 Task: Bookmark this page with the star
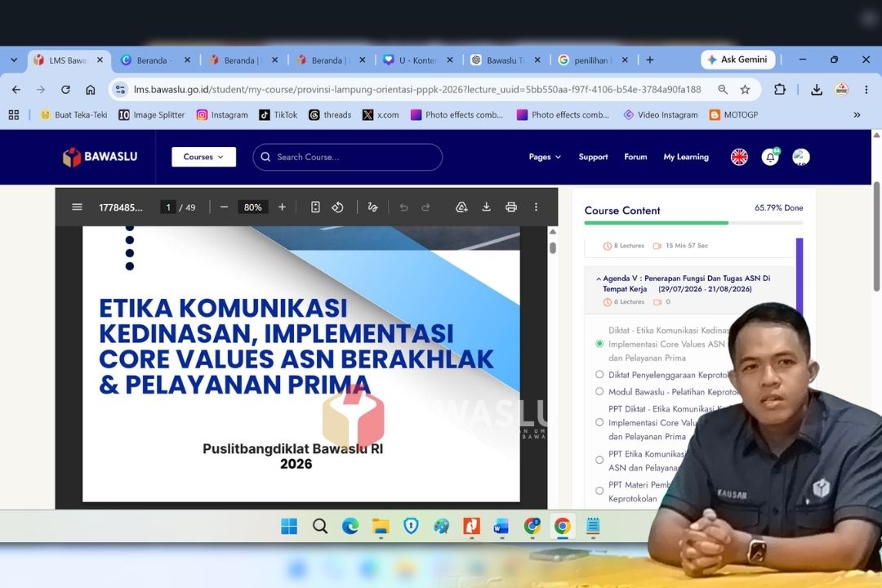point(746,90)
